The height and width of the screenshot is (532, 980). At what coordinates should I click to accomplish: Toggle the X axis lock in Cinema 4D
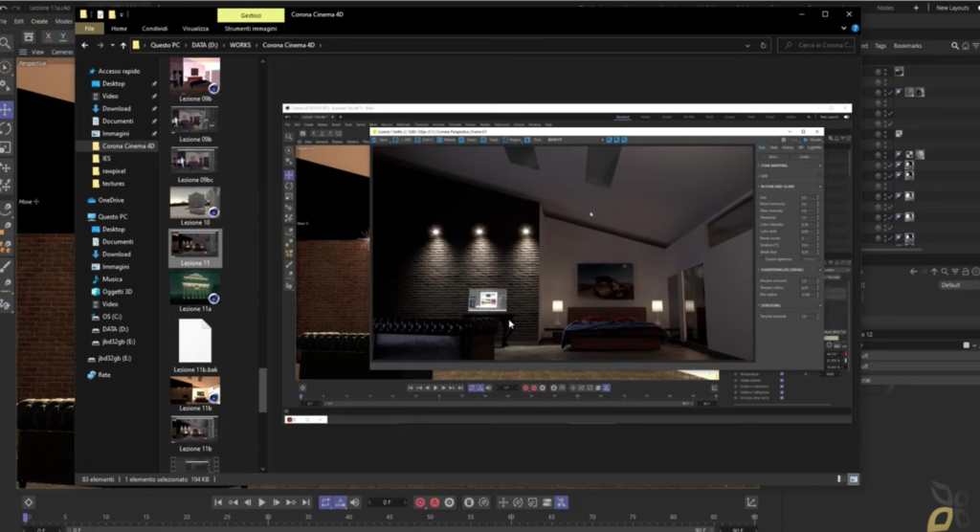(49, 36)
